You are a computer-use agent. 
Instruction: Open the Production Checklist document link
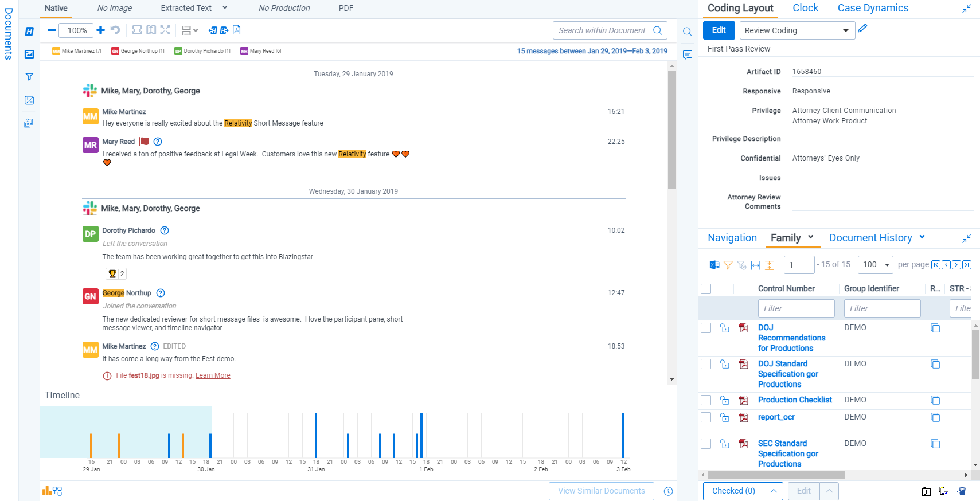[795, 400]
